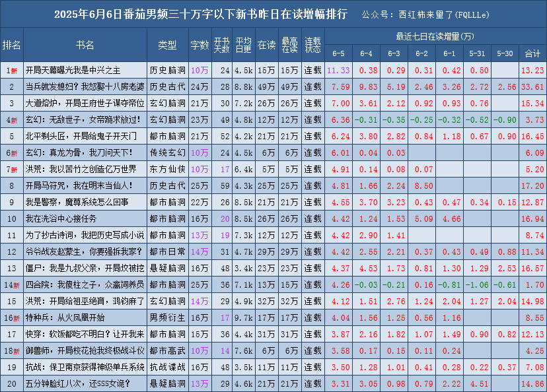Select book title 当兵就发媳妇？我怒娶十八房老婆
The image size is (547, 392).
pyautogui.click(x=85, y=86)
